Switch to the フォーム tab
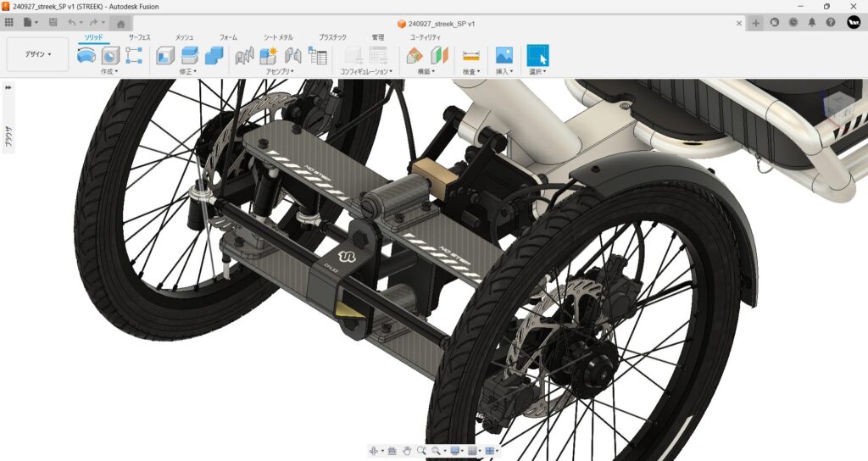 228,37
